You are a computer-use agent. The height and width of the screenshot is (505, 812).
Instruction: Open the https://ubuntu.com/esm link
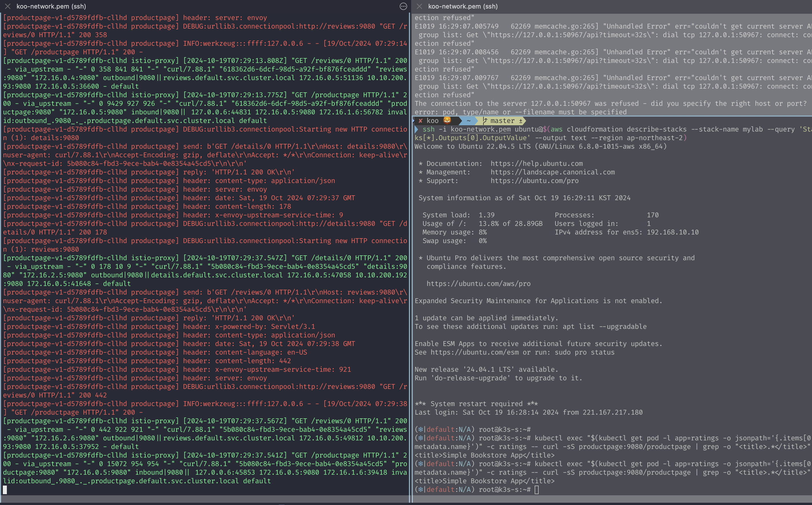[474, 352]
